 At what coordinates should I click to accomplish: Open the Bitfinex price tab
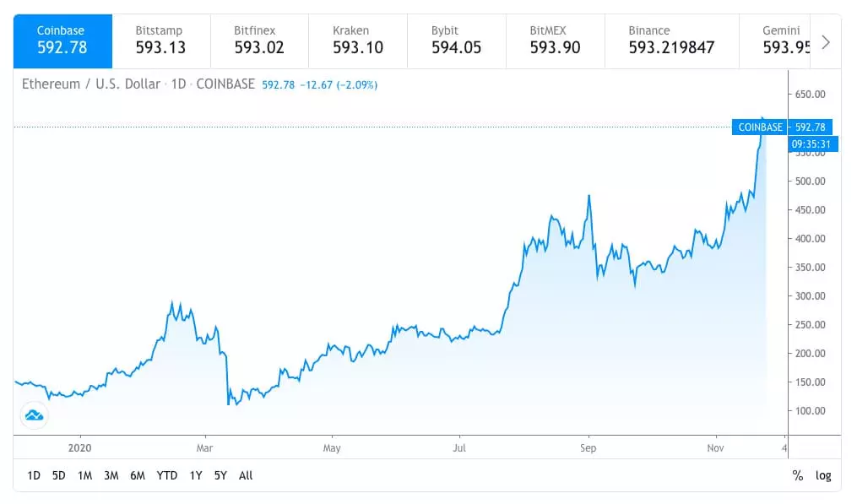click(259, 41)
